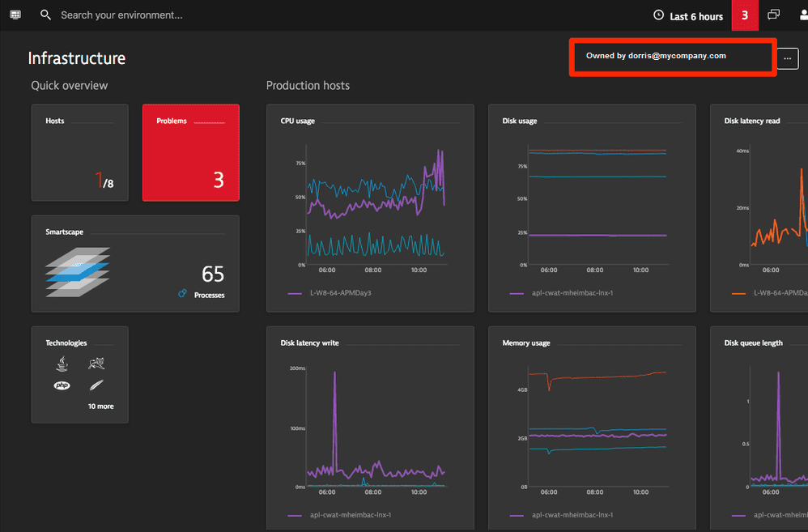
Task: Open the dashboard more options ellipsis button
Action: tap(788, 58)
